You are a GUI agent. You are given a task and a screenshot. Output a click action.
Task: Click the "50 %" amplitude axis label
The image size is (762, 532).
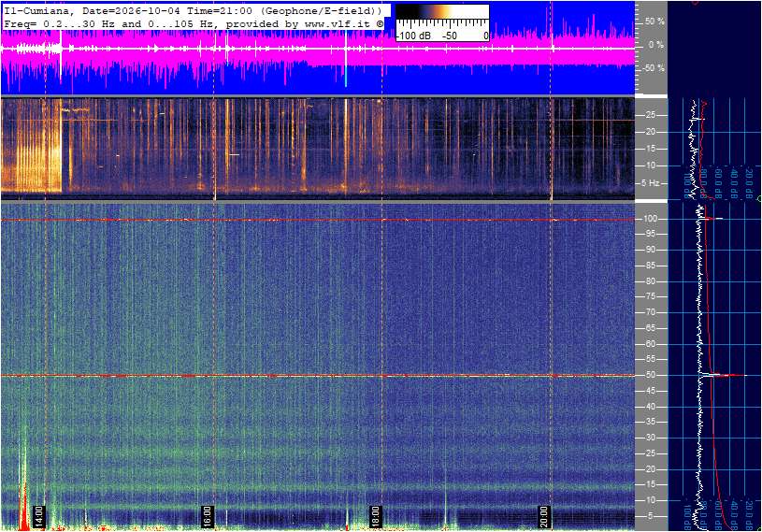(x=654, y=22)
